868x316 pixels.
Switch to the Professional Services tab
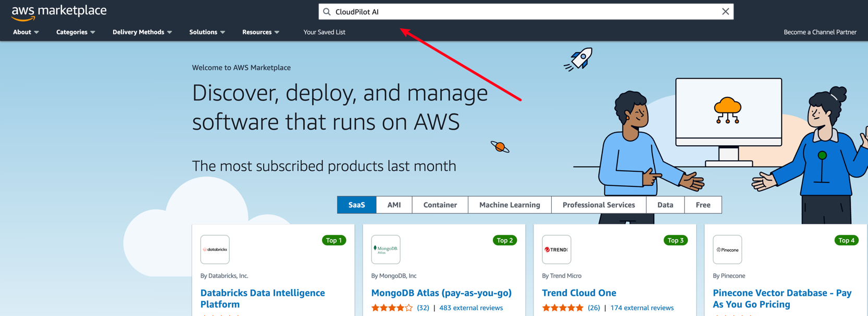point(599,205)
